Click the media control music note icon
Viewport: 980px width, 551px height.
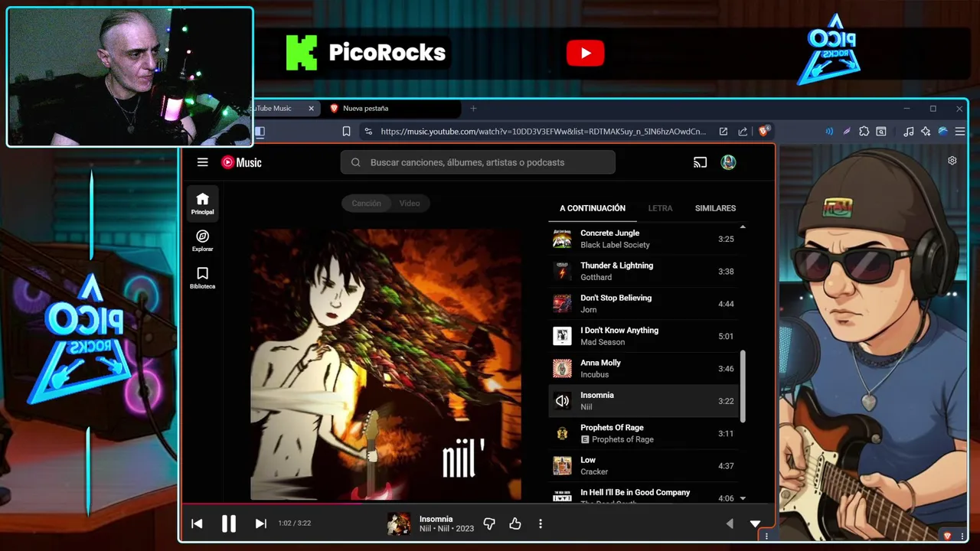click(908, 132)
